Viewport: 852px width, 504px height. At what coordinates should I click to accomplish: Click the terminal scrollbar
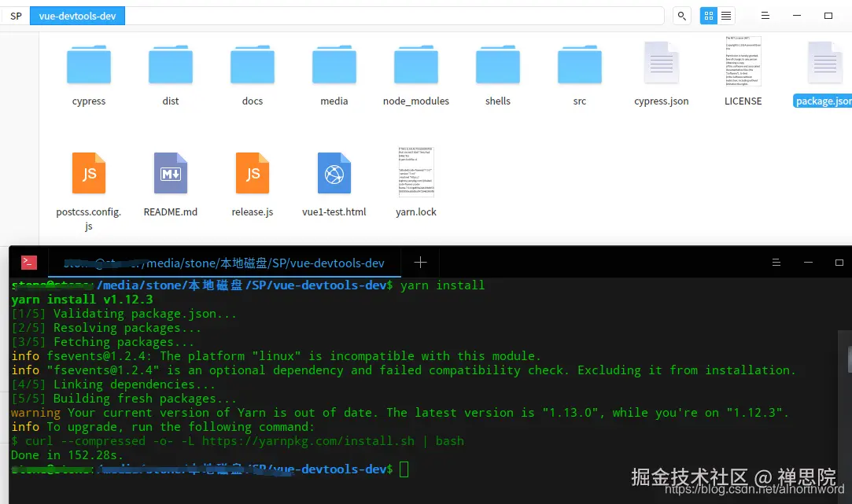tap(850, 359)
